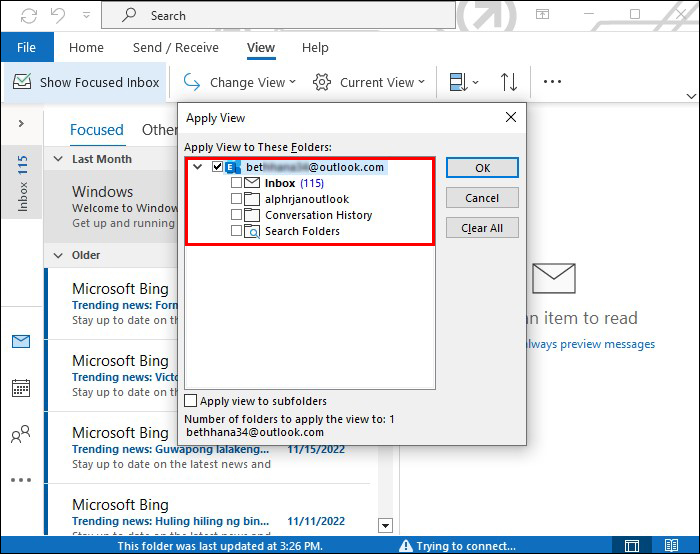Image resolution: width=700 pixels, height=554 pixels.
Task: Select the Conversation History folder label
Action: point(318,215)
